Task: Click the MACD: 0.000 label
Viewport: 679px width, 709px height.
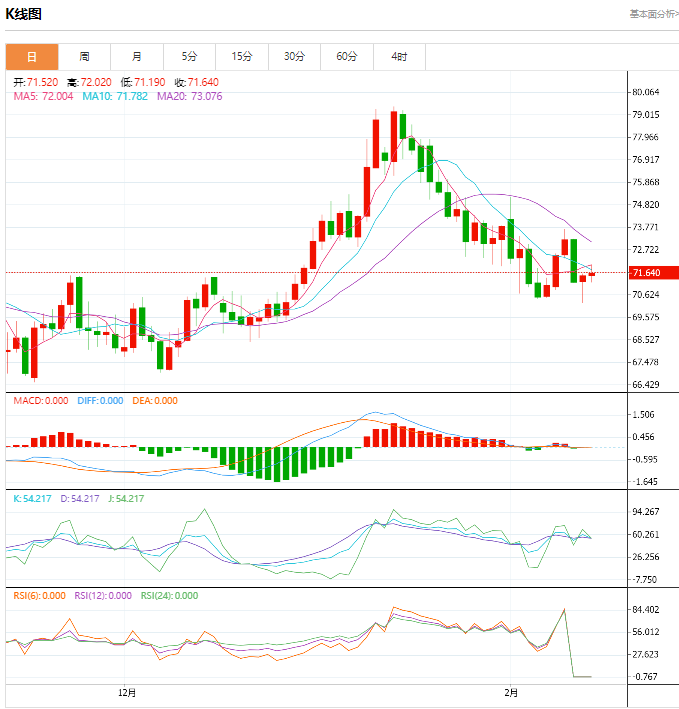Action: pyautogui.click(x=41, y=401)
